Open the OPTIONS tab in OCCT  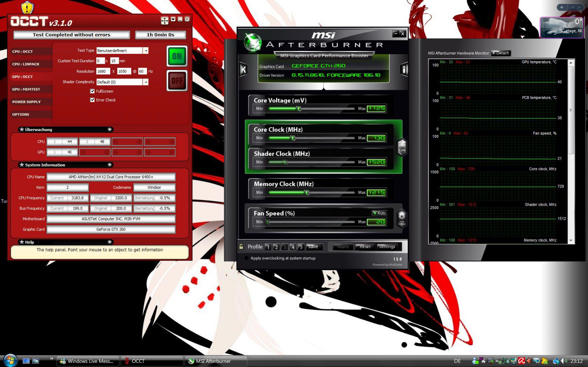click(x=31, y=114)
